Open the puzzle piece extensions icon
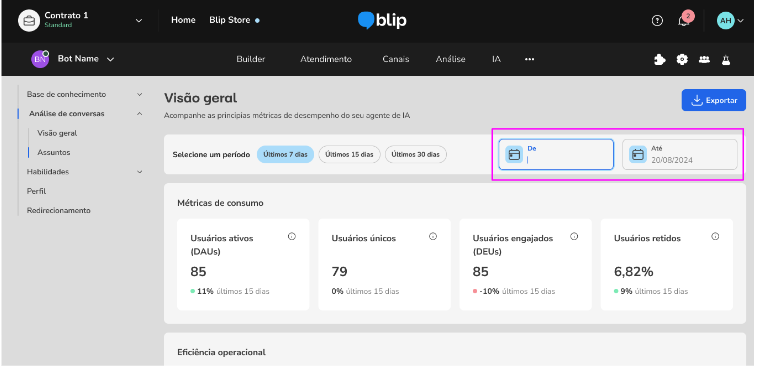Viewport: 759px width, 371px height. click(x=659, y=60)
